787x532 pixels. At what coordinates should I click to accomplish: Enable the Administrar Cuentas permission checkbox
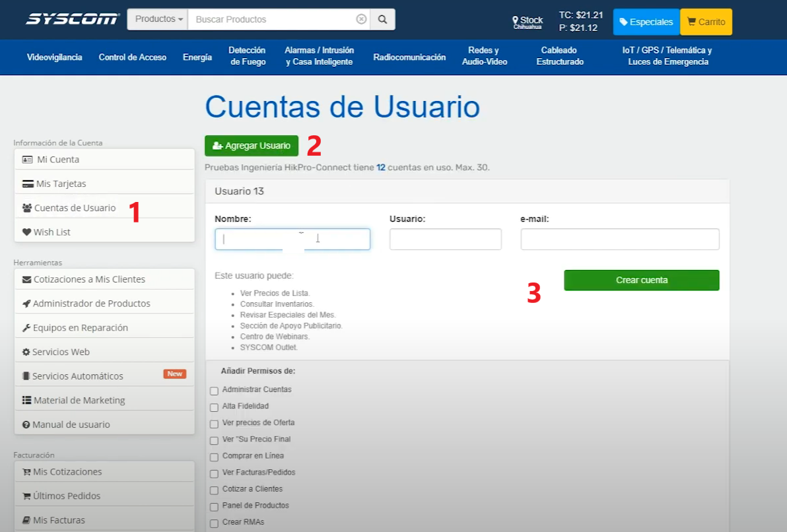point(215,391)
